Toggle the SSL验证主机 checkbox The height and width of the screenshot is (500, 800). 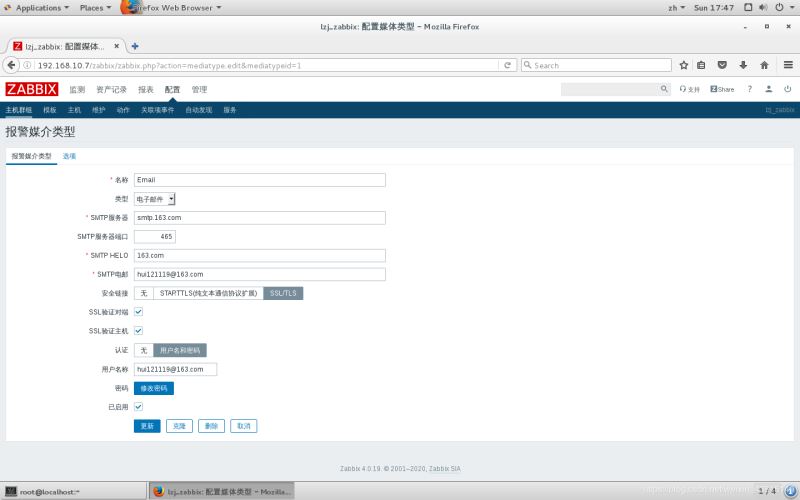[138, 331]
